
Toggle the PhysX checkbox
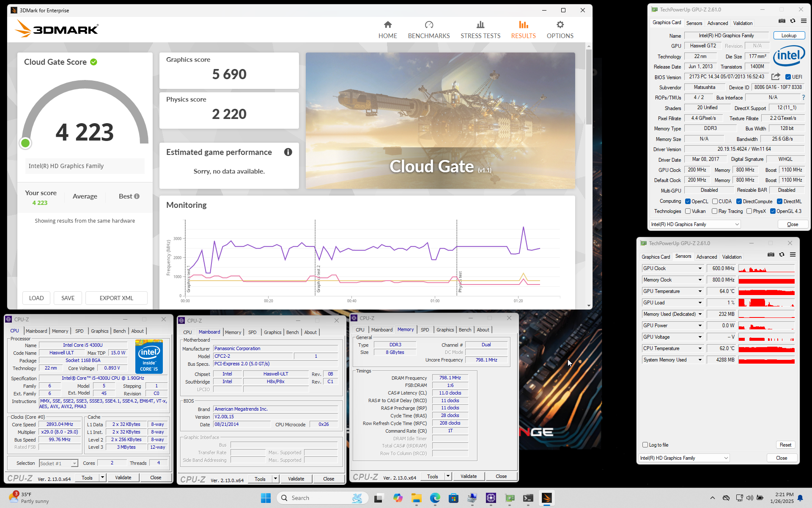click(x=749, y=211)
